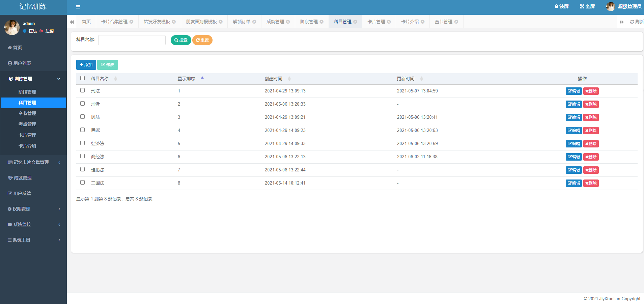Close the 卡片介绍 tab
Screen dimensions: 644x304
(x=422, y=22)
